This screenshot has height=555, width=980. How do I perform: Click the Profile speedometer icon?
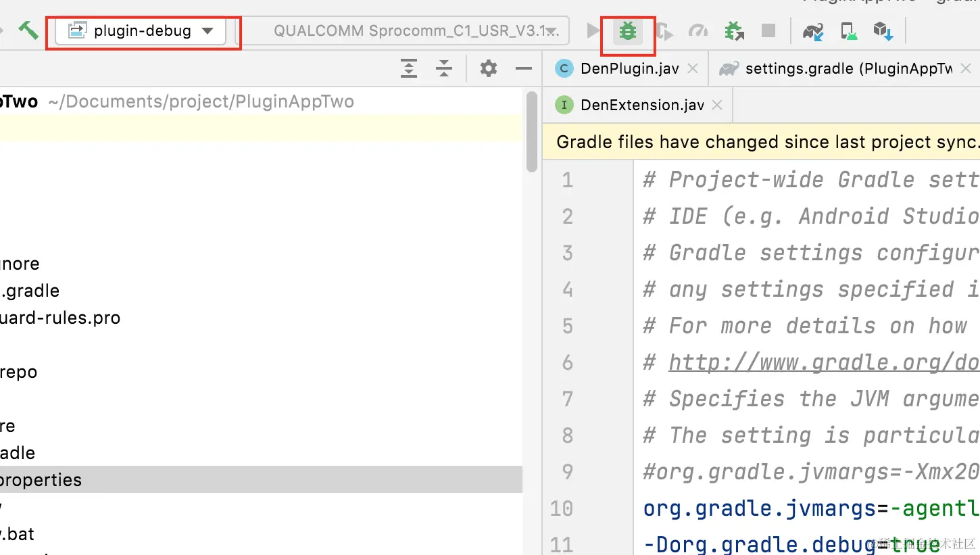point(698,30)
